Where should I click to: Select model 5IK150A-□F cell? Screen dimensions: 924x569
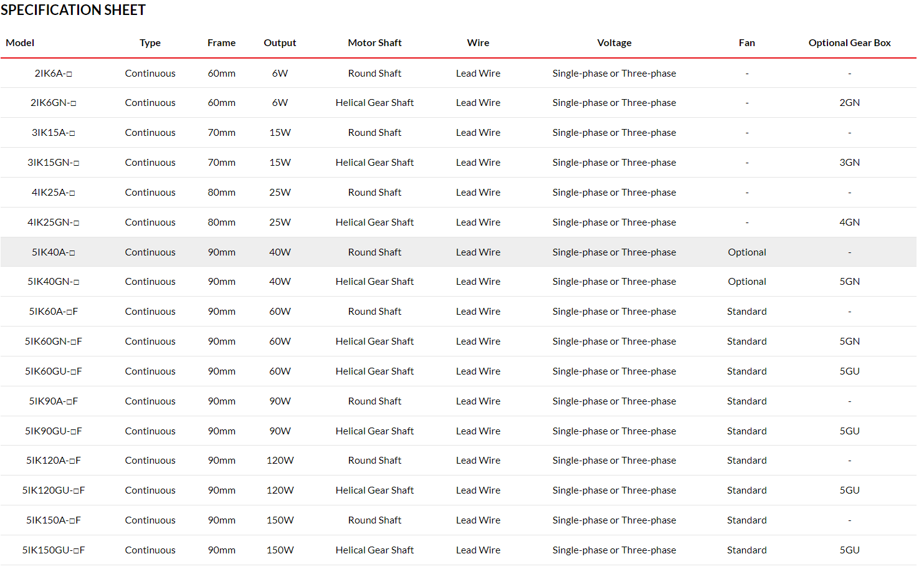click(54, 520)
